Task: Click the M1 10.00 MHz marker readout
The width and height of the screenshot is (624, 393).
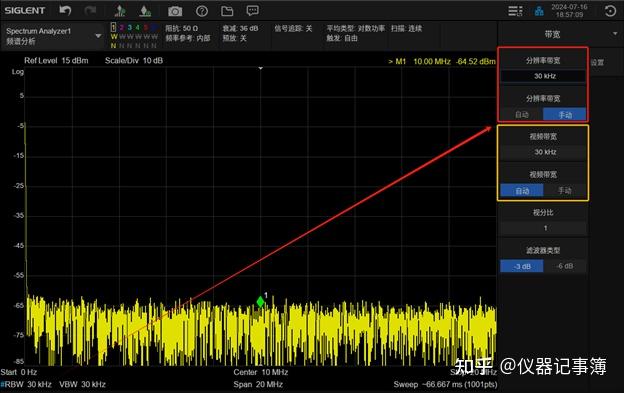Action: pos(442,61)
